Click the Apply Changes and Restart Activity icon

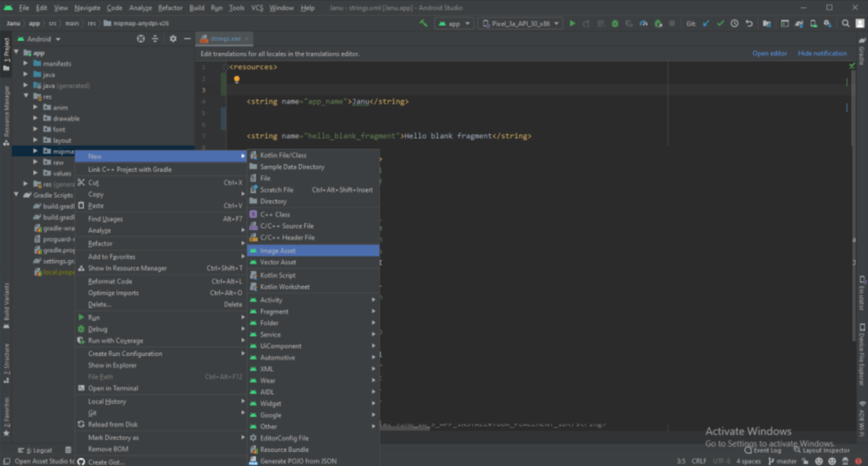click(x=586, y=24)
